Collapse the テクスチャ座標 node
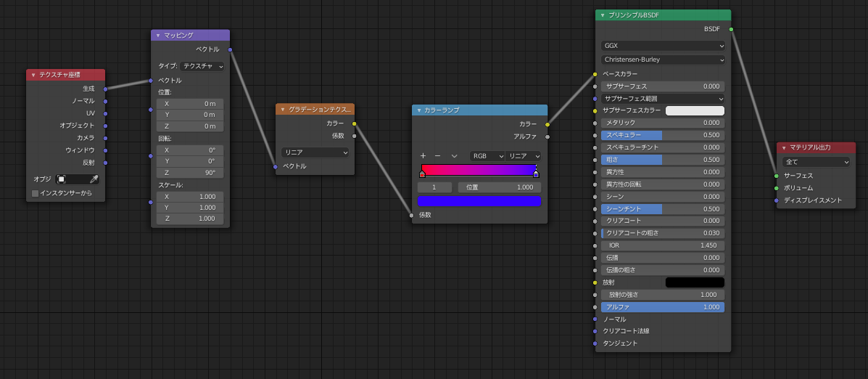Screen dimensions: 868x379 pyautogui.click(x=33, y=75)
